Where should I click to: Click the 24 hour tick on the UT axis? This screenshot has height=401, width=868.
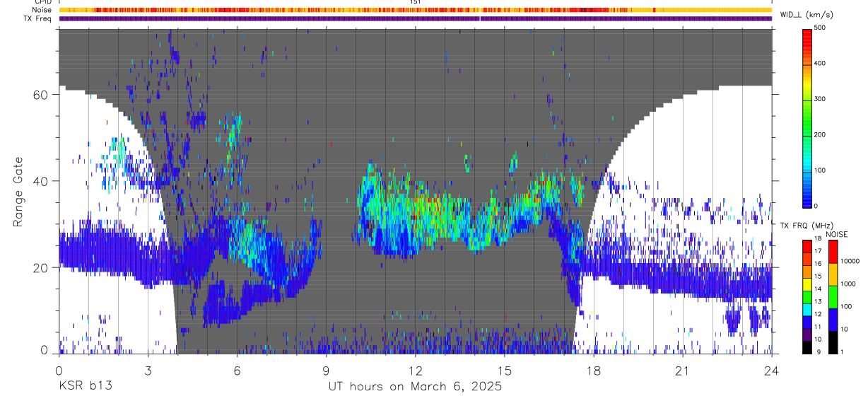point(772,370)
